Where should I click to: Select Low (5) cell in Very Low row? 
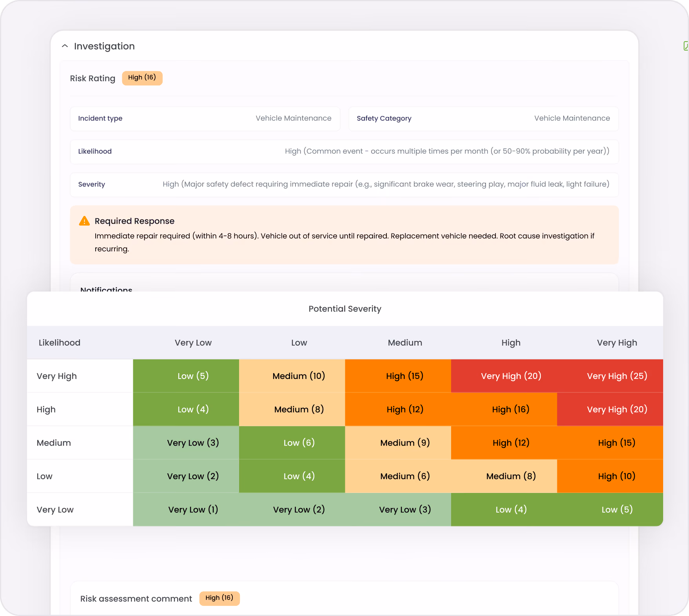[610, 509]
